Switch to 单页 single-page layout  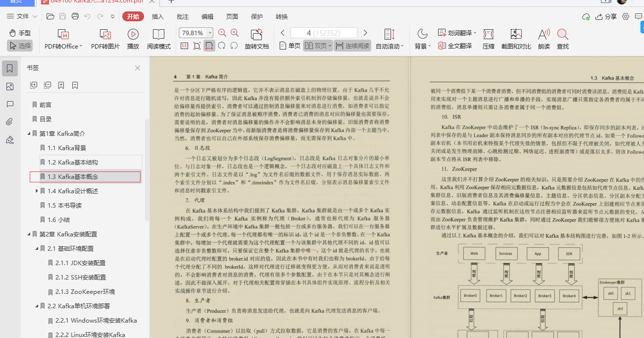290,46
